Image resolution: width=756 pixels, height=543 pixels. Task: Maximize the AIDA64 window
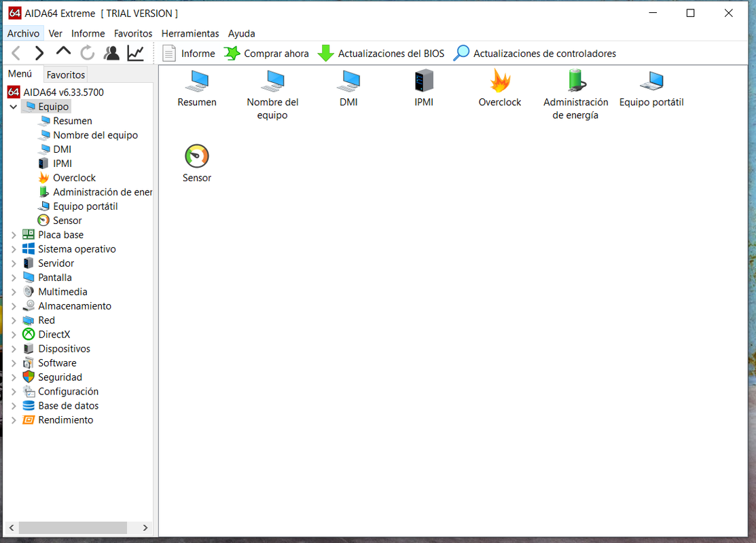click(690, 13)
